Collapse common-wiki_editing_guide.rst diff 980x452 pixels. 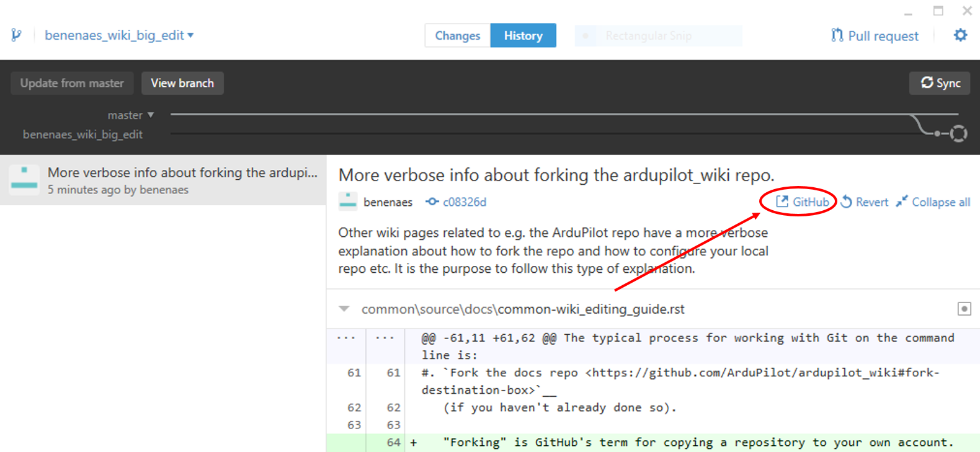pyautogui.click(x=344, y=309)
